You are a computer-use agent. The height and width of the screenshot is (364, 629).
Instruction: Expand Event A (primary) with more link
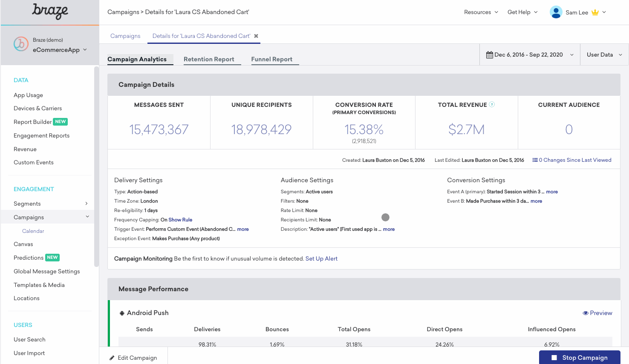pyautogui.click(x=552, y=192)
